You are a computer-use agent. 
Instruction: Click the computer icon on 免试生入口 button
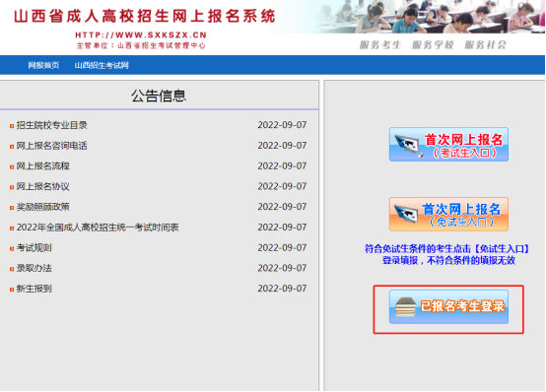(406, 214)
